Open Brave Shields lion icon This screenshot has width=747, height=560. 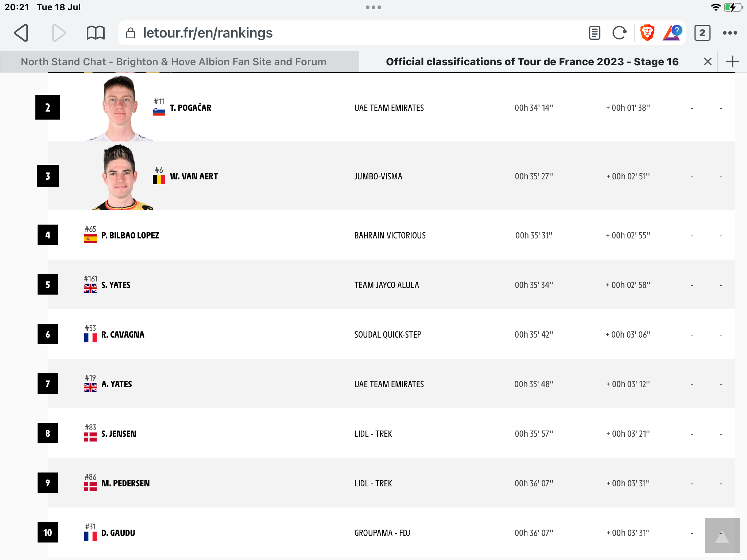point(647,33)
